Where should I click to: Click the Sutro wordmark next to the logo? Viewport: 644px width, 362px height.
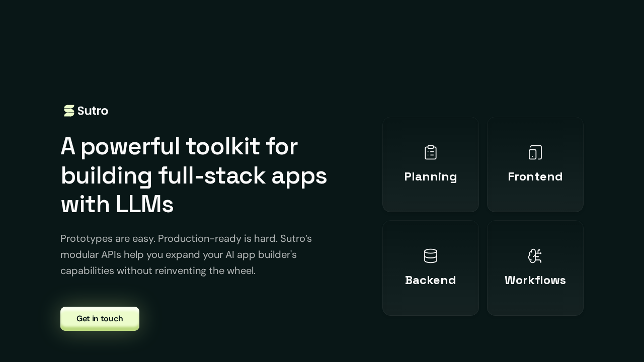(94, 111)
